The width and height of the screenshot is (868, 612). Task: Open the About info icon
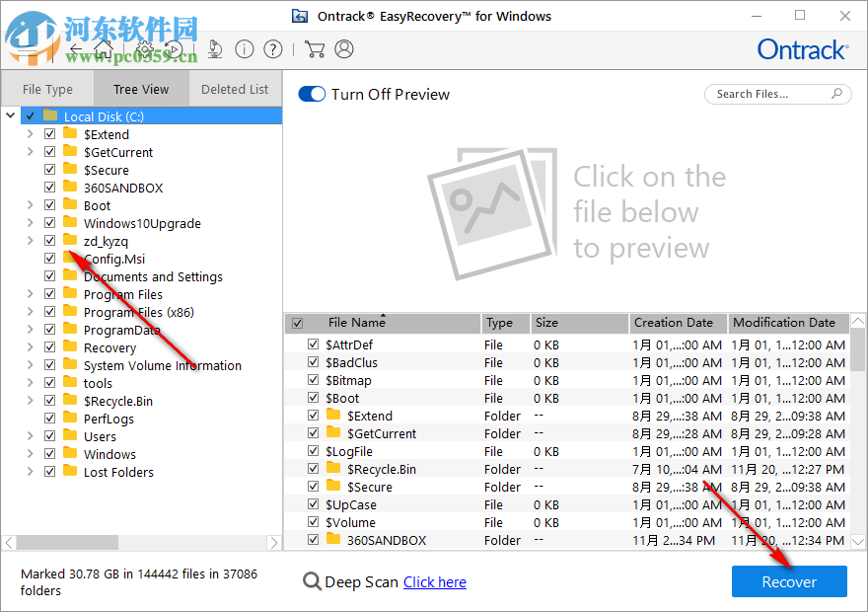coord(245,49)
